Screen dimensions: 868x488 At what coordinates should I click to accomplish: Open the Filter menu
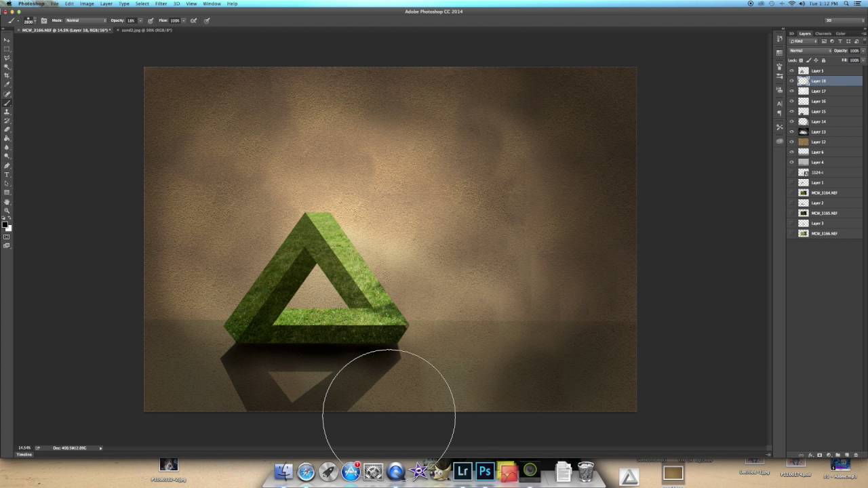point(161,3)
